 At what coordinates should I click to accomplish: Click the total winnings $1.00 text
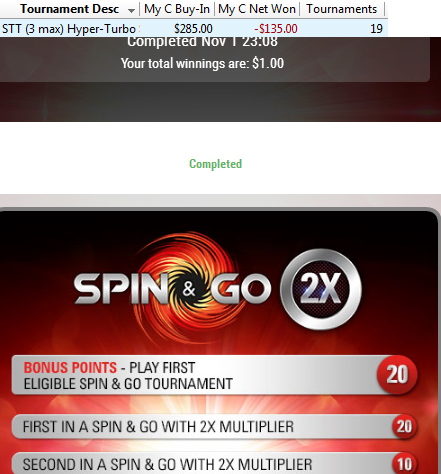tap(202, 63)
